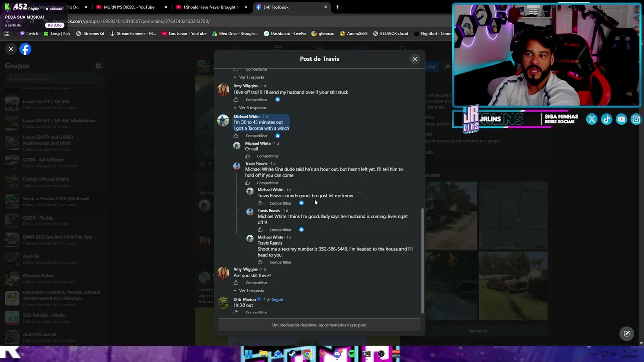Open Amy Wiggins' profile from trail 9 comment
Image resolution: width=644 pixels, height=362 pixels.
pos(246,86)
